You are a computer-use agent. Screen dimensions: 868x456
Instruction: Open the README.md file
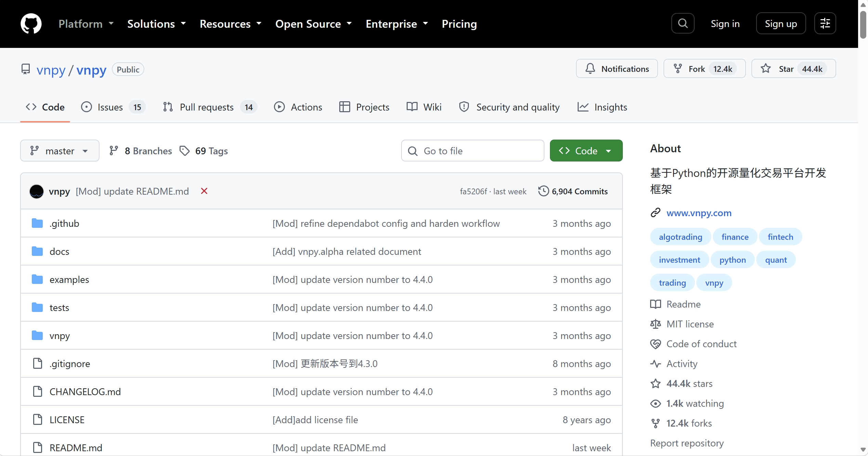pyautogui.click(x=76, y=448)
